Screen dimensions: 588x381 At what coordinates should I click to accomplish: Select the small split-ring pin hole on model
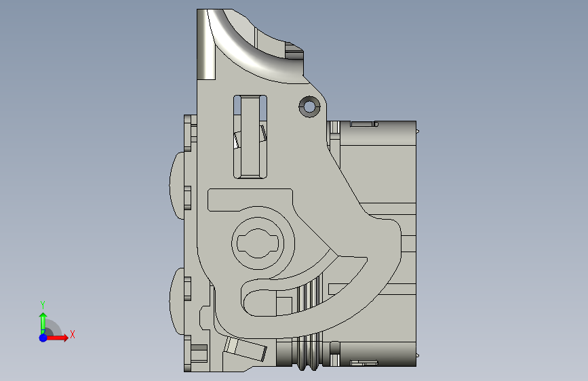(309, 106)
